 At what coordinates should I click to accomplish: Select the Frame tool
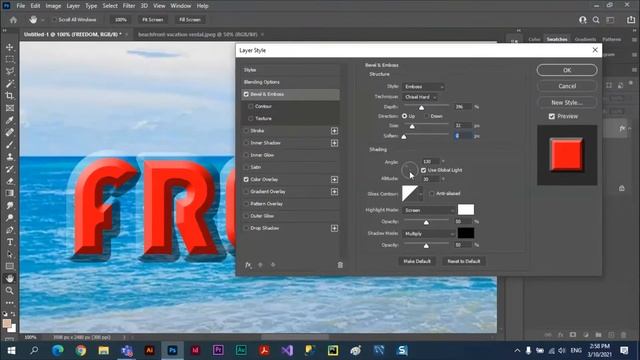pyautogui.click(x=9, y=108)
